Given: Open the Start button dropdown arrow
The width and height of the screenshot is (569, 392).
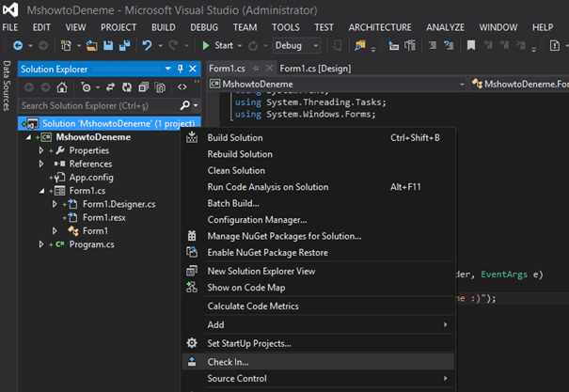Looking at the screenshot, I should [240, 46].
